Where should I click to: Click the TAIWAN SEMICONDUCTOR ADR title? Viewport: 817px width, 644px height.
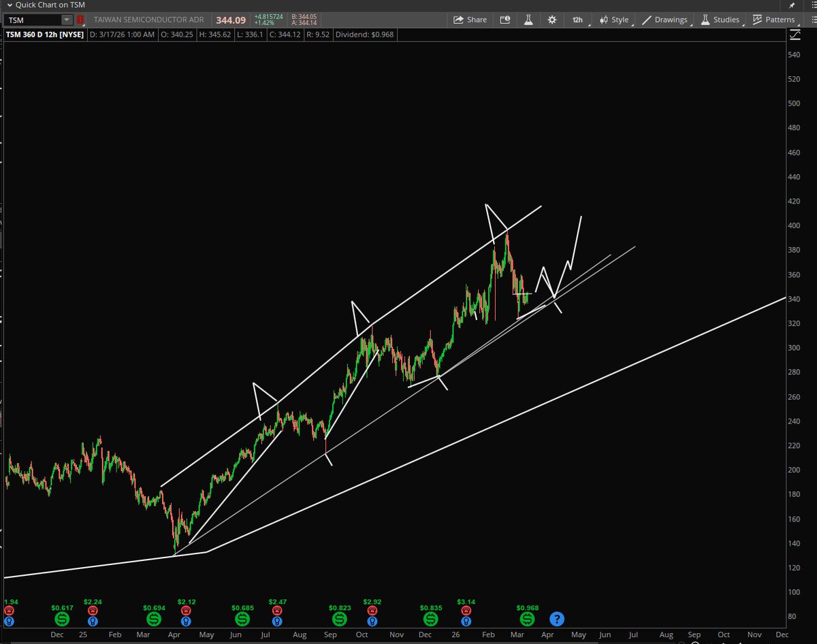point(148,20)
